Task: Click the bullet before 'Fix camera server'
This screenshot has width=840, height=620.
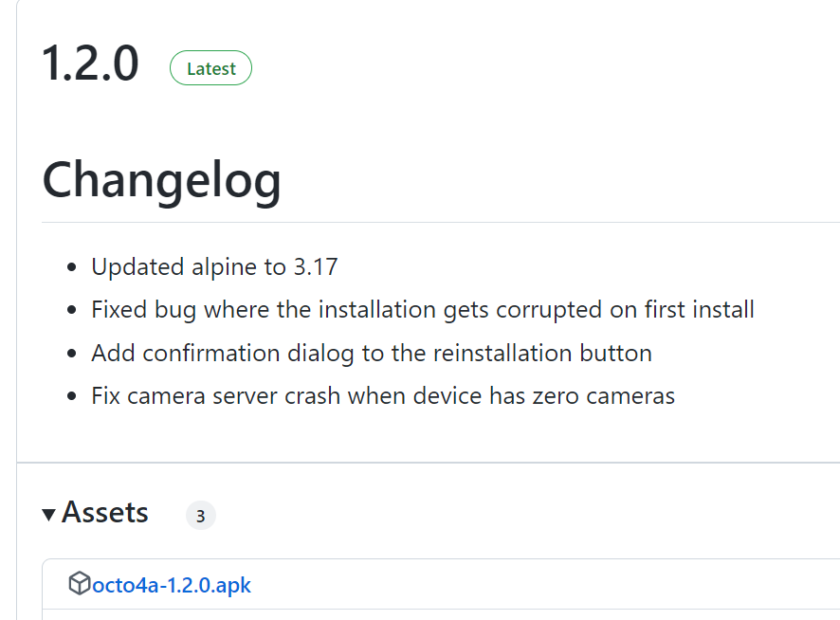Action: [72, 396]
